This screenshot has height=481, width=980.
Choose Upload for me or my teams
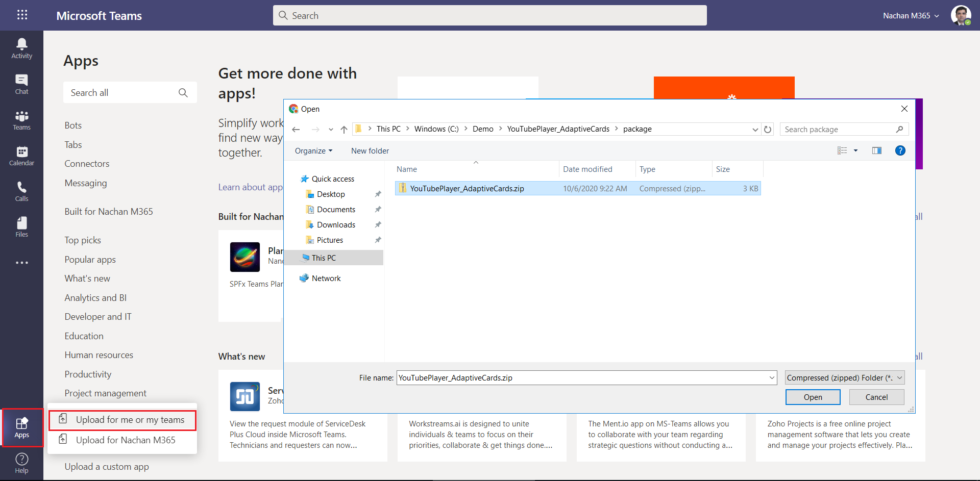130,420
